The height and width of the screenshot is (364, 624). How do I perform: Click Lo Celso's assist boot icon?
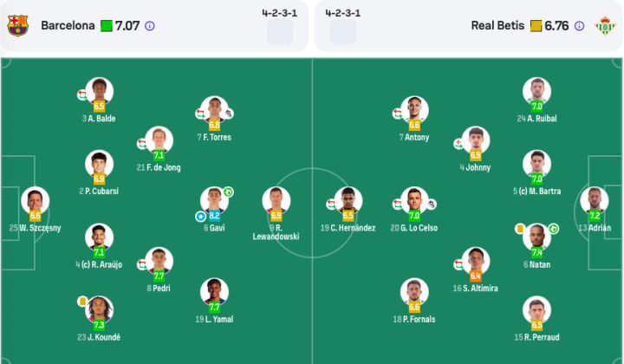point(432,205)
